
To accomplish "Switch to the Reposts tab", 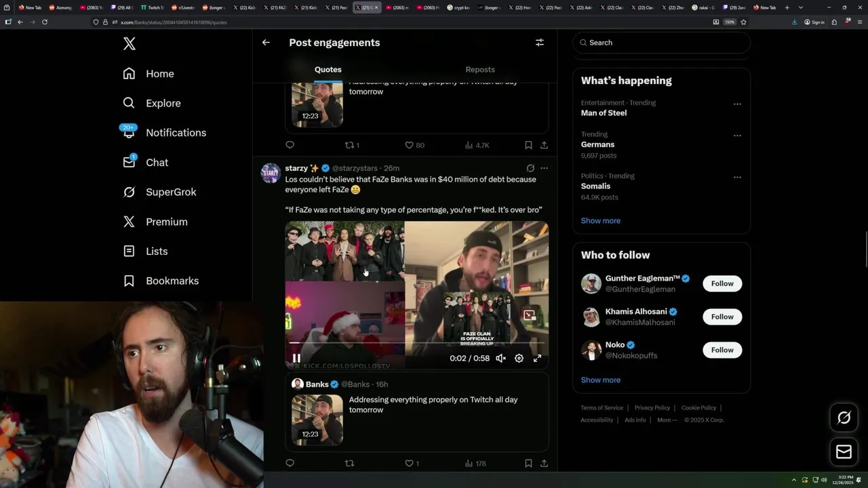I will (480, 70).
